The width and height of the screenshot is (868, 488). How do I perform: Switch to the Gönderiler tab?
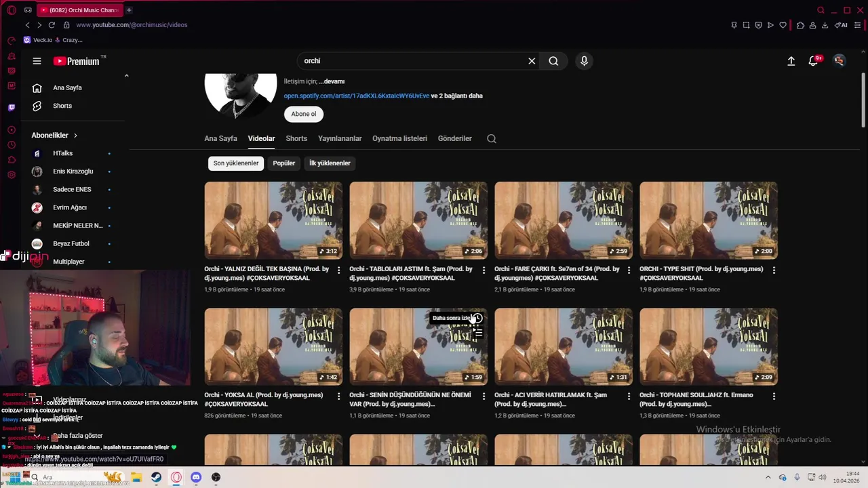pyautogui.click(x=455, y=138)
